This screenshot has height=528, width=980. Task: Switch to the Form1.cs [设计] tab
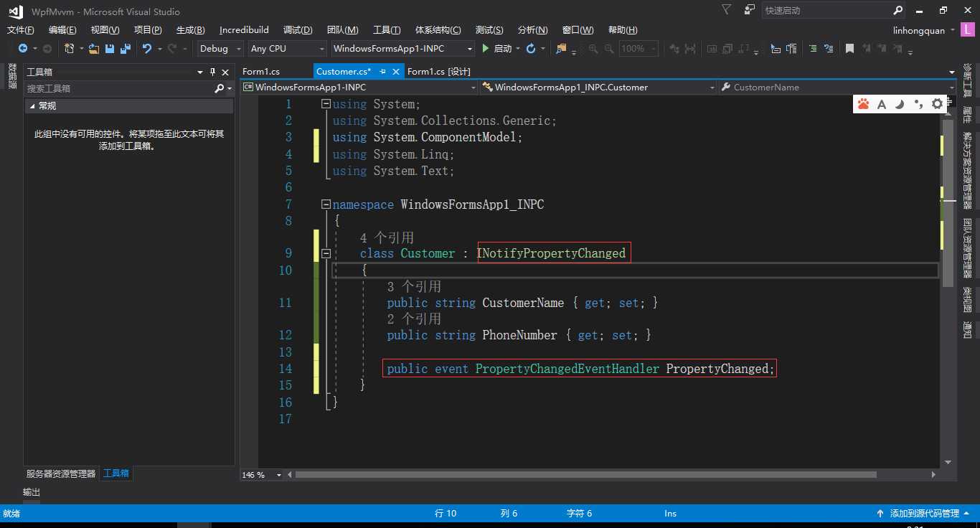pos(439,71)
